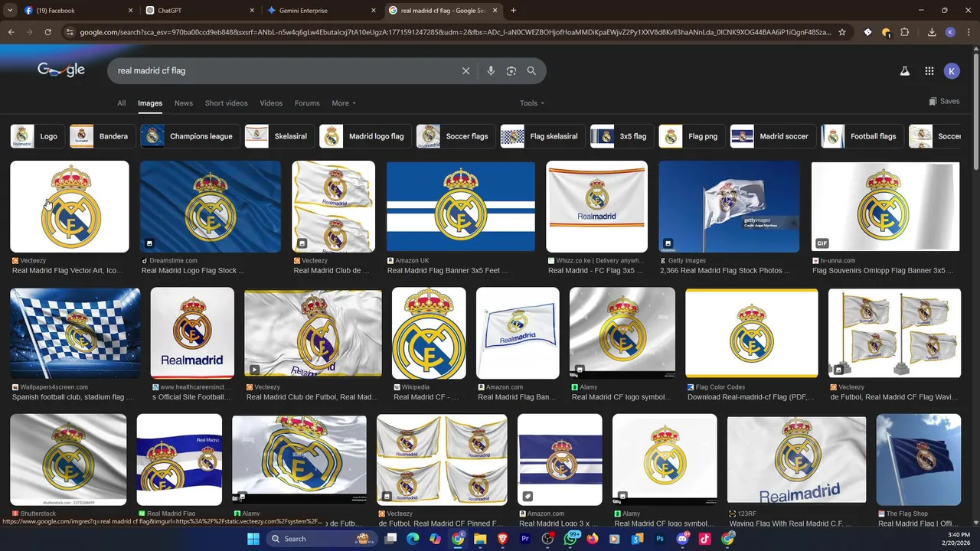Open WhatsApp from taskbar
980x551 pixels.
(x=570, y=539)
